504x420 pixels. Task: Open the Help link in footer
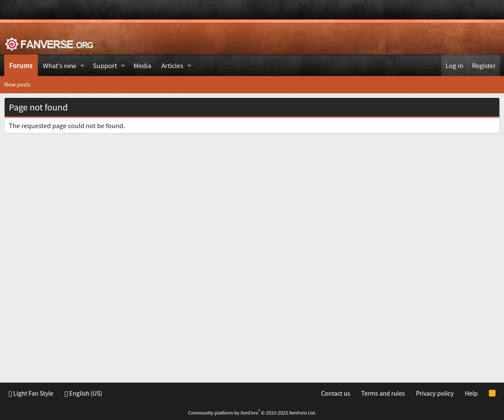471,394
